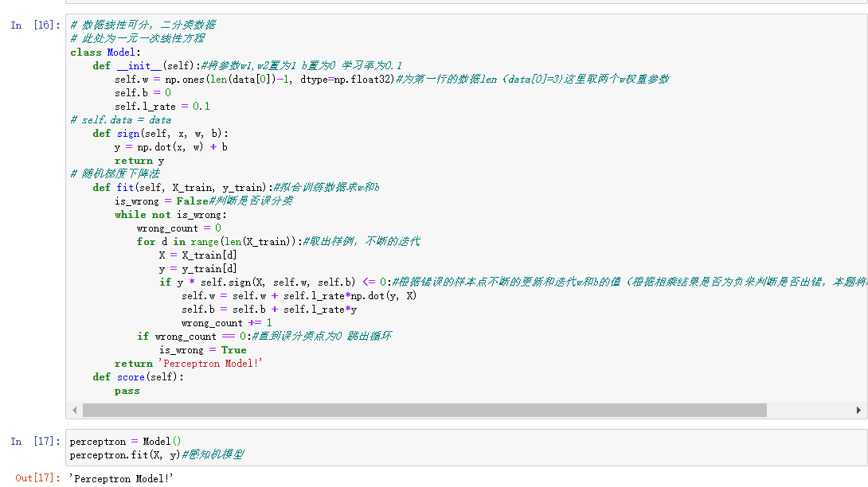
Task: Click the 'is_wrong = False' line
Action: coord(204,201)
